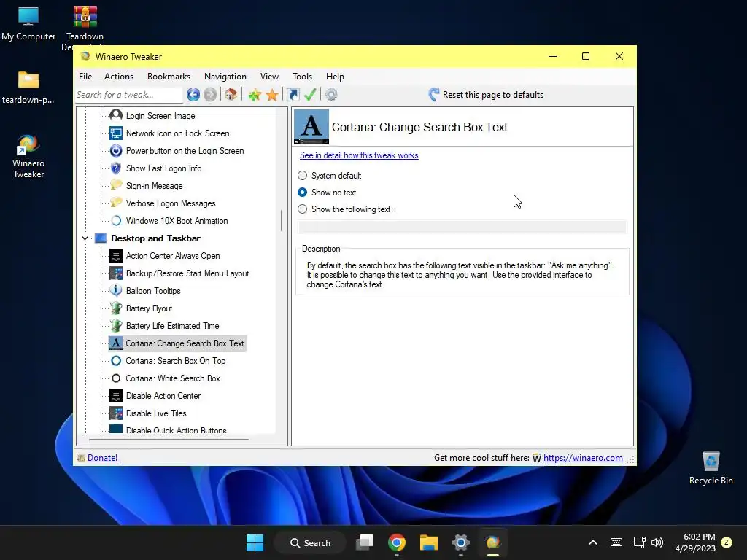Open the Tools menu
Viewport: 747px width, 560px height.
(302, 77)
